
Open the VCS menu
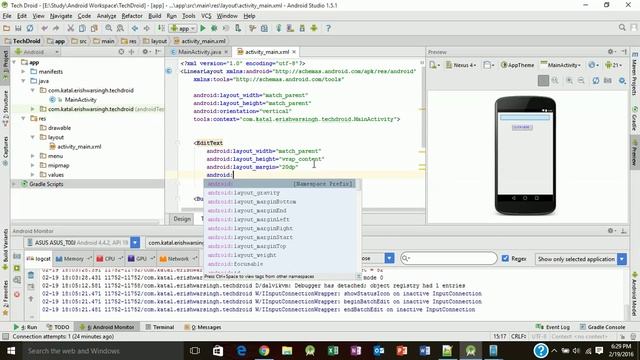coord(206,16)
